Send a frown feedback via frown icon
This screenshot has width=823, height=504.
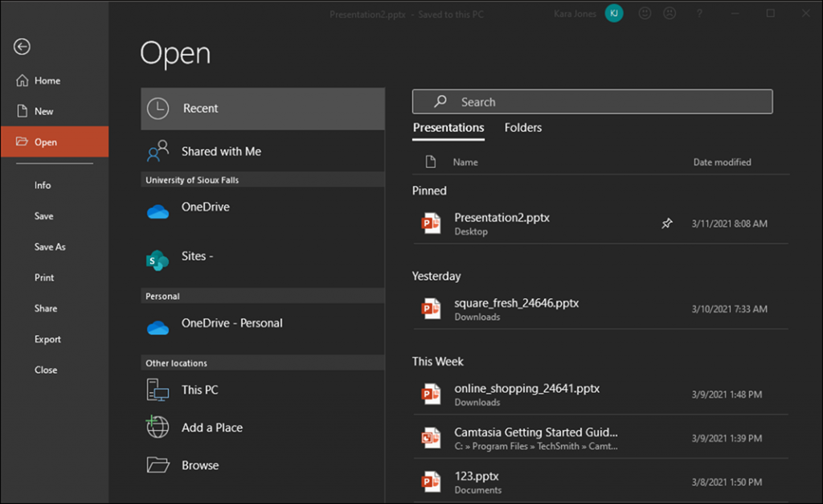pyautogui.click(x=669, y=14)
